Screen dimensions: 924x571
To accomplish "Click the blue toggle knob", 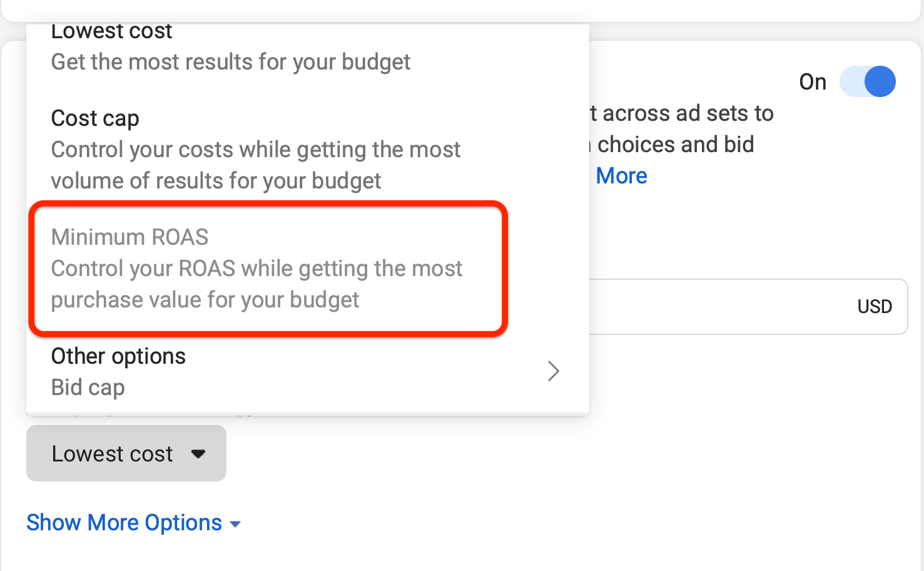I will coord(880,81).
